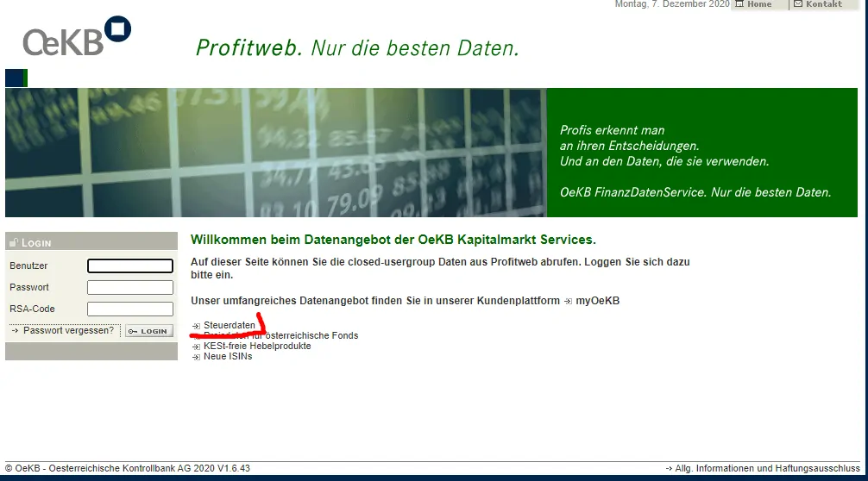Click the OeKB logo
This screenshot has width=868, height=481.
click(77, 36)
